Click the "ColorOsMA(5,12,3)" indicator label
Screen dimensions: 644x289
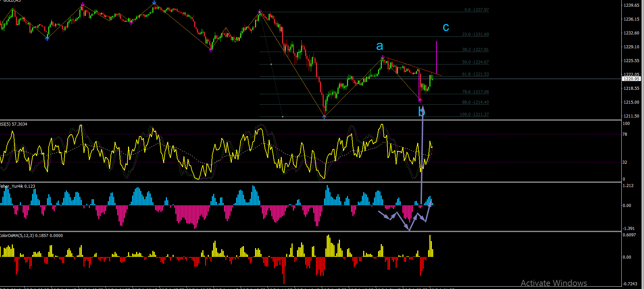coord(17,236)
